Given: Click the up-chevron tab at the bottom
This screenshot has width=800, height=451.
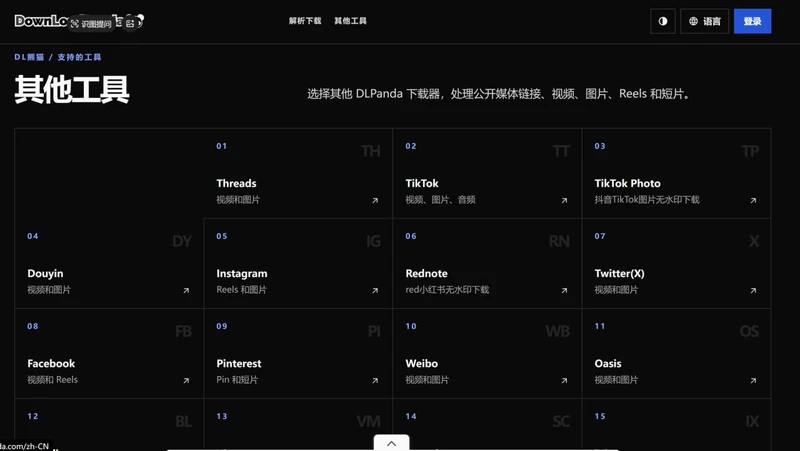Looking at the screenshot, I should pyautogui.click(x=391, y=443).
